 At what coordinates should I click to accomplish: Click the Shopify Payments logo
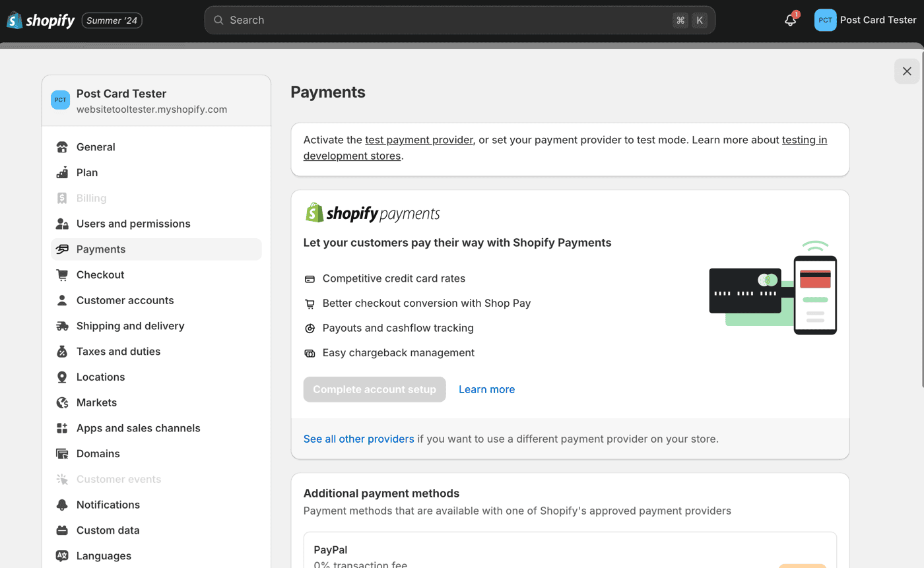tap(372, 213)
